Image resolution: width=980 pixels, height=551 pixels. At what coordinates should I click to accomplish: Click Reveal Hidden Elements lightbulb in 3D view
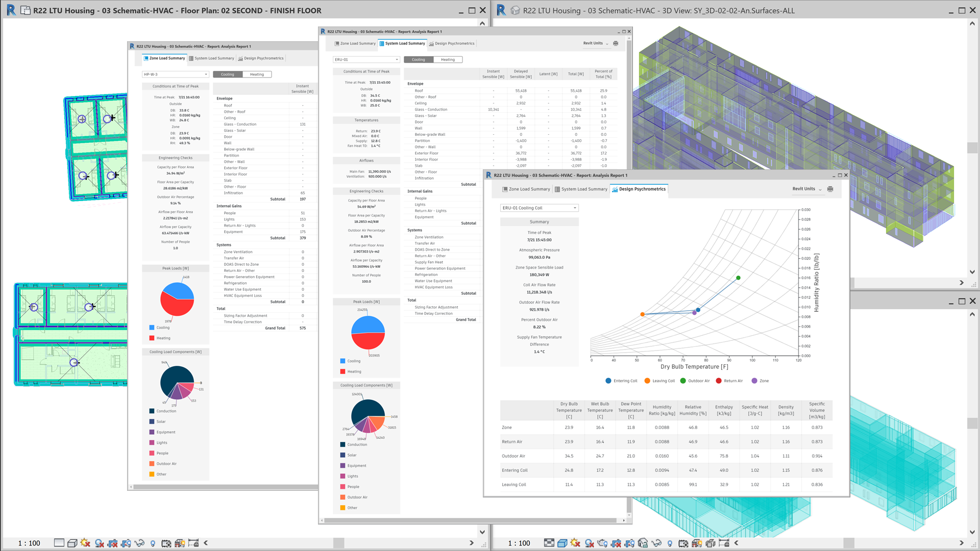point(670,543)
